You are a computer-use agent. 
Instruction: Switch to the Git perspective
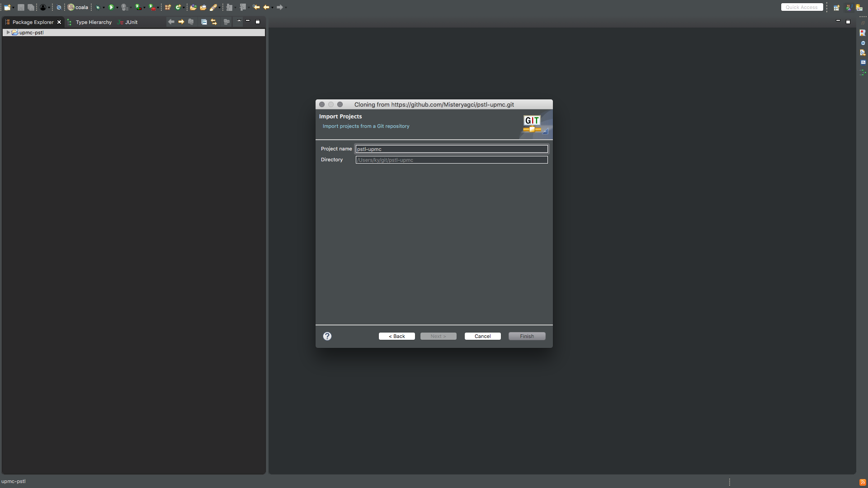(859, 8)
